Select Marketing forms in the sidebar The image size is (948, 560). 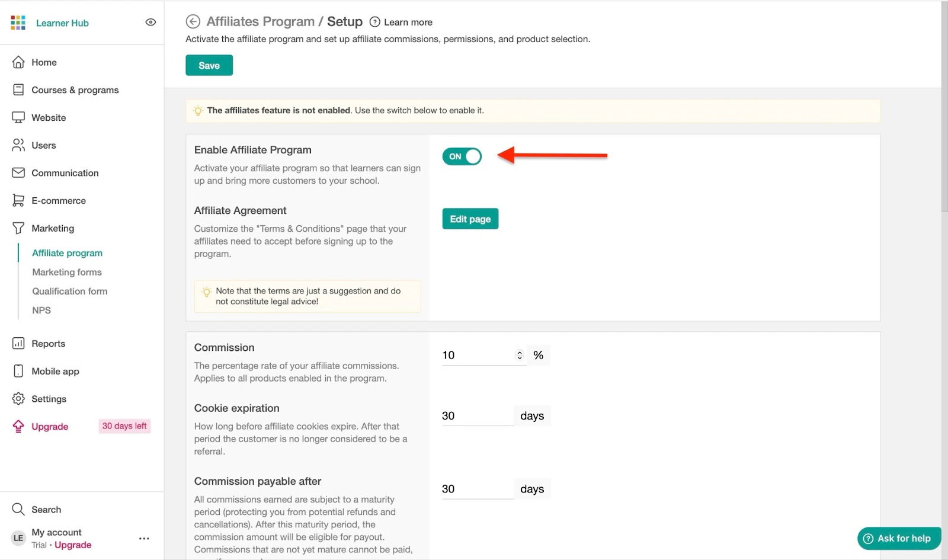click(67, 272)
